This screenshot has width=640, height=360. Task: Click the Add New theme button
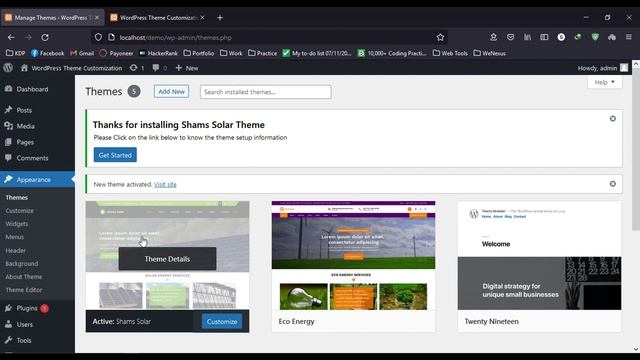(171, 91)
